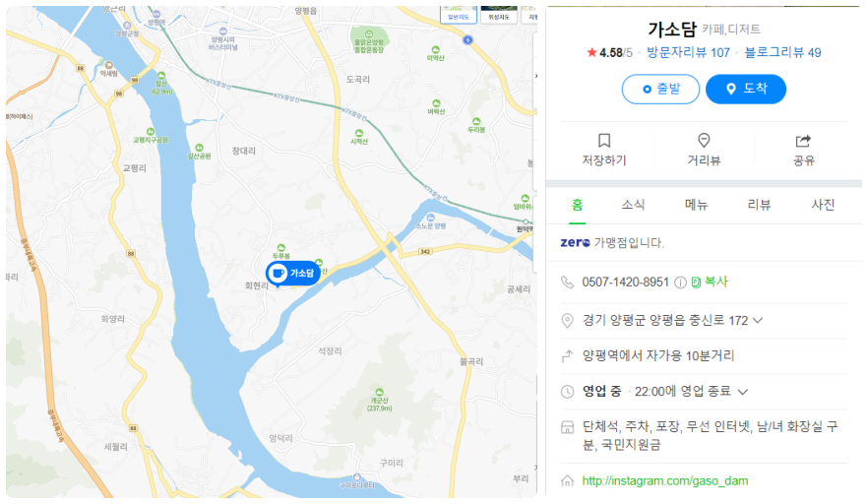Switch to the 리뷰 tab

[x=759, y=205]
